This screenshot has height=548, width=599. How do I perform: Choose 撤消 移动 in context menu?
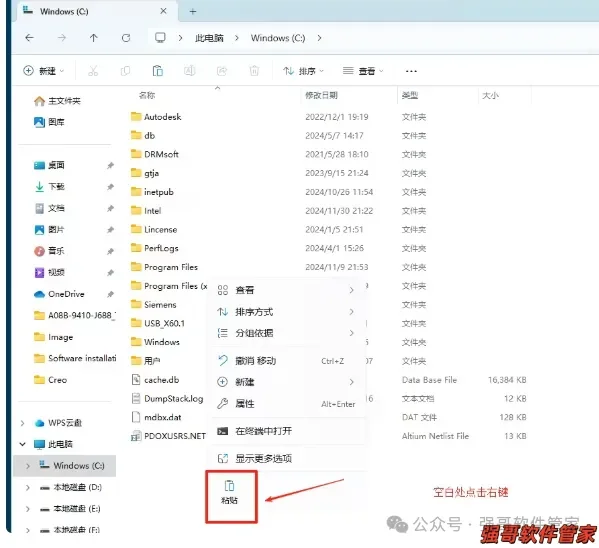click(286, 361)
